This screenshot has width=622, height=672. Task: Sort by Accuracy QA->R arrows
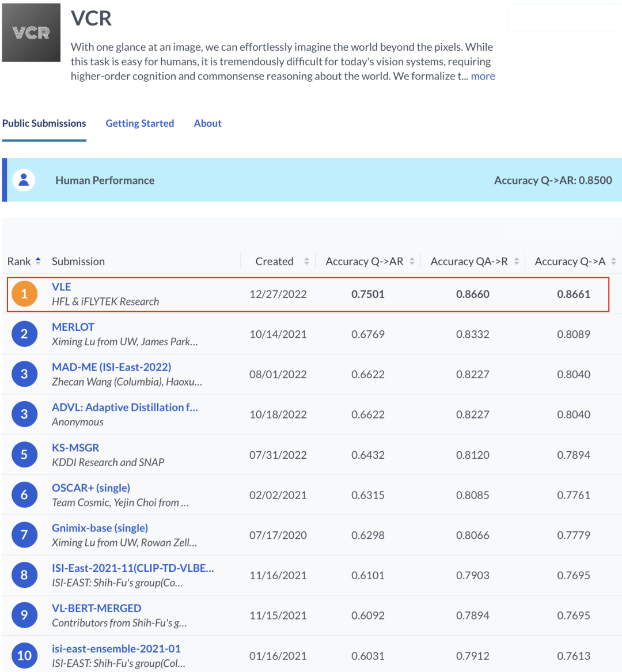tap(517, 261)
